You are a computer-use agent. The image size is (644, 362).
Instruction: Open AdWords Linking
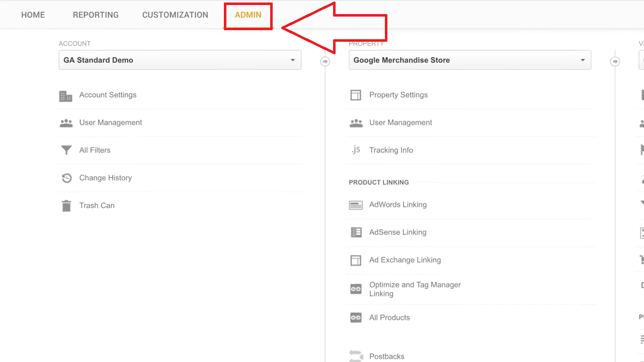[x=398, y=205]
